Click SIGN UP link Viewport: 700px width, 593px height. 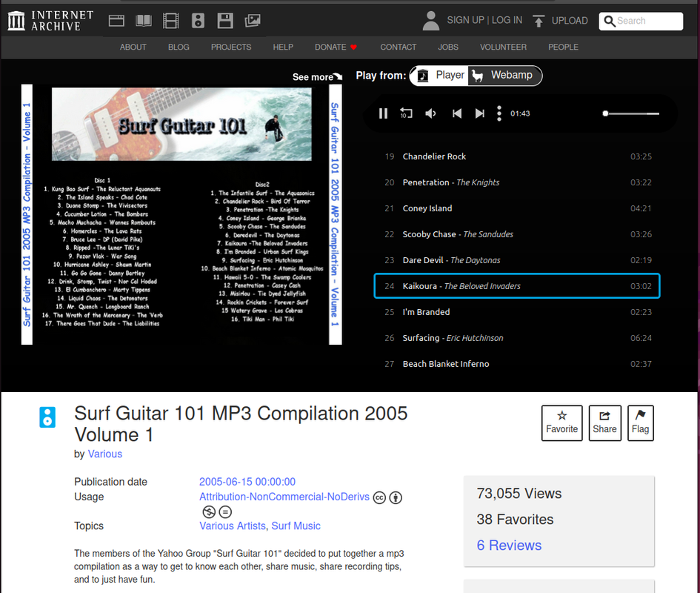pos(466,20)
